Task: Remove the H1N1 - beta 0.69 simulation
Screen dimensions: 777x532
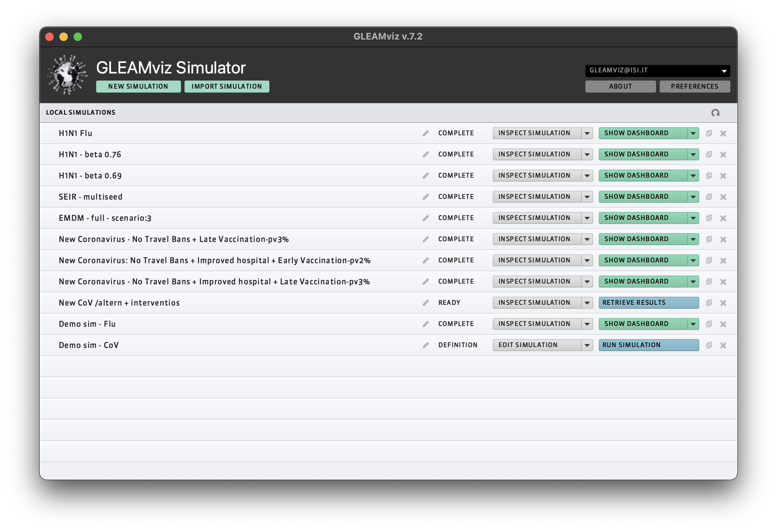Action: tap(723, 176)
